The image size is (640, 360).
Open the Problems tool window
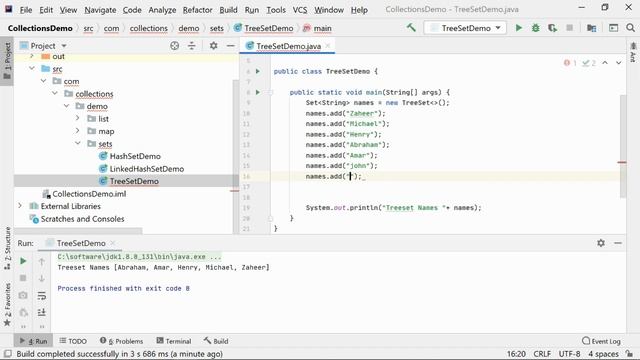tap(121, 341)
